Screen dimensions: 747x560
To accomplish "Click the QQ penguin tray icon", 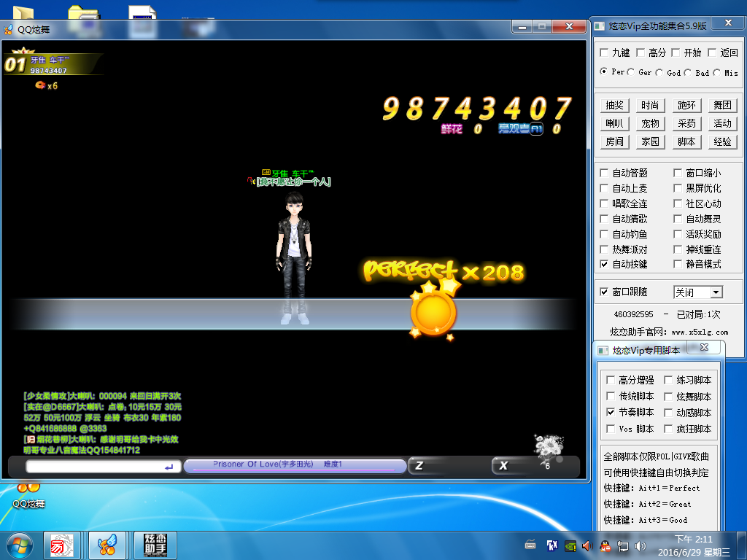I will 605,545.
